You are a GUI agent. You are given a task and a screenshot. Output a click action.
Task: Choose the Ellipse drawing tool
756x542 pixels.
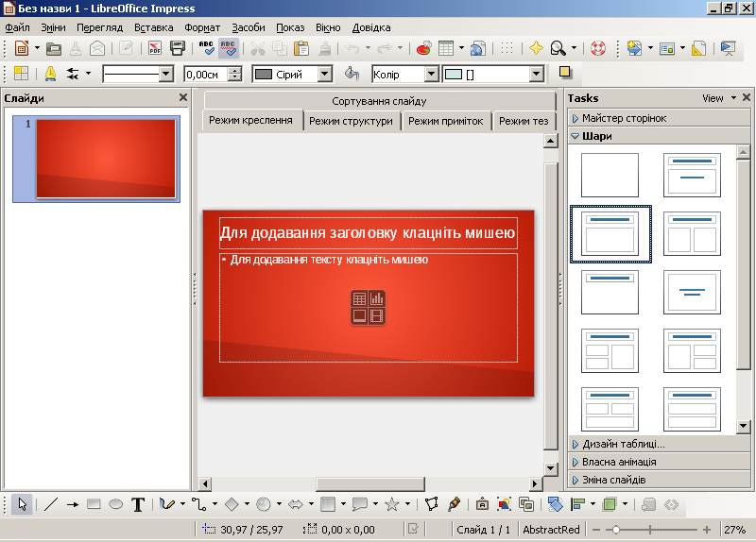pyautogui.click(x=115, y=504)
